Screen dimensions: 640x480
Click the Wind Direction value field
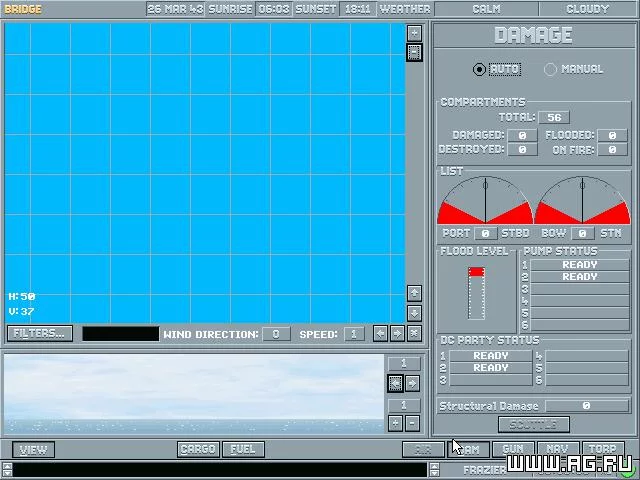coord(276,334)
